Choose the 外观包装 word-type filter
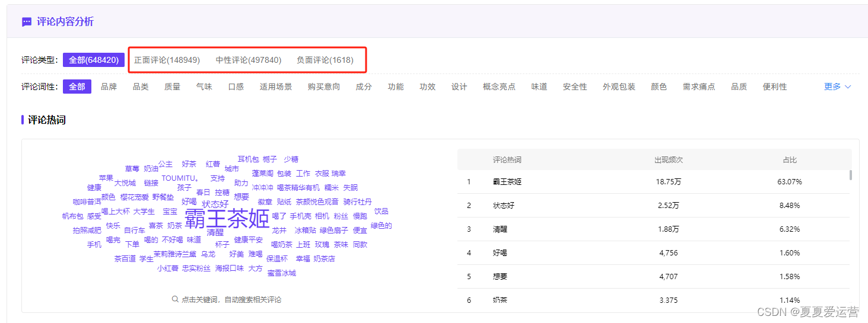 point(619,87)
